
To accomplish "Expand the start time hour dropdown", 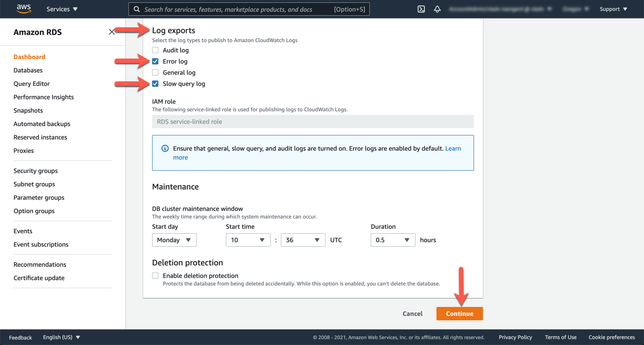I will pos(248,240).
